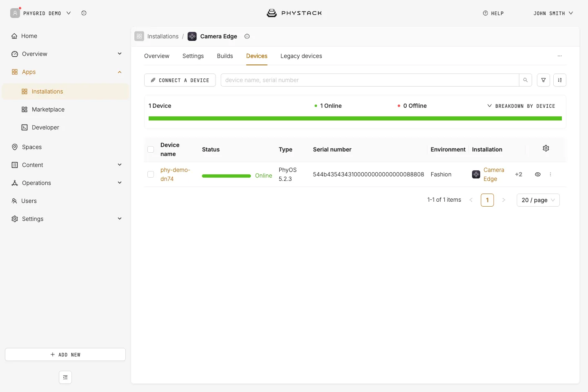Click the search magnifier icon
The width and height of the screenshot is (588, 392).
pyautogui.click(x=526, y=80)
